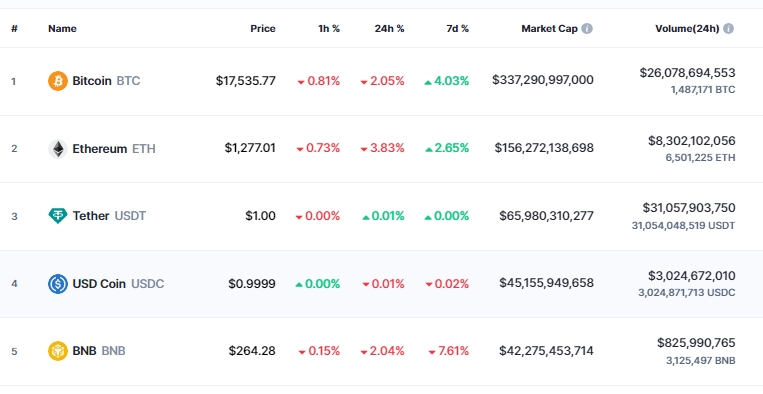Click Ethereum's $156,272,138,698 market cap value

click(x=544, y=148)
